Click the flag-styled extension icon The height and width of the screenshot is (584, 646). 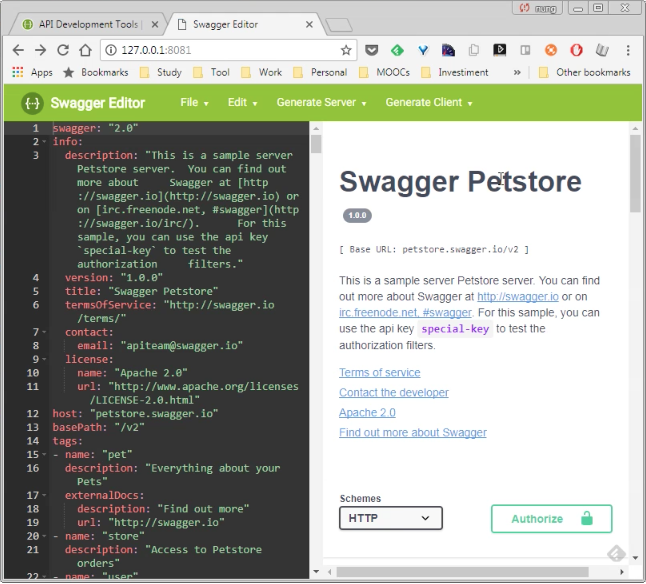(448, 50)
